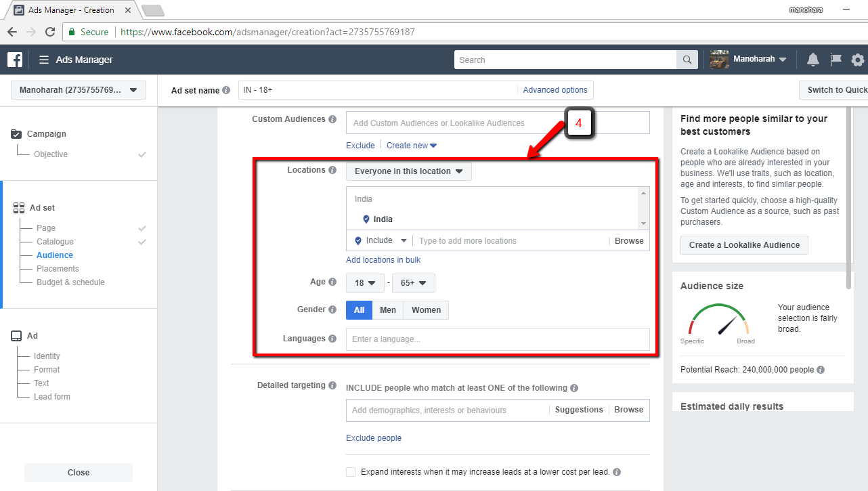Viewport: 868px width, 491px height.
Task: Click the Manoharah profile thumbnail
Action: coord(719,60)
